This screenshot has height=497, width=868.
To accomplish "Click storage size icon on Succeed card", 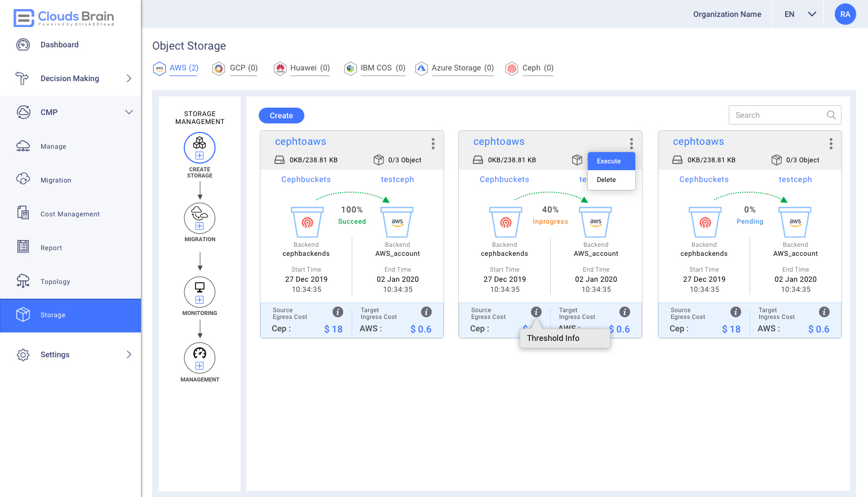I will pyautogui.click(x=280, y=160).
